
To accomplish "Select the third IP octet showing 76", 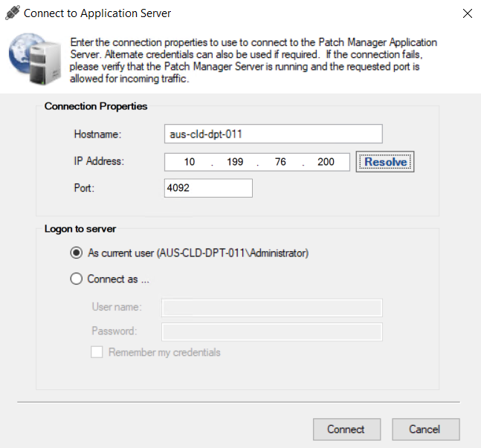I will pyautogui.click(x=280, y=162).
